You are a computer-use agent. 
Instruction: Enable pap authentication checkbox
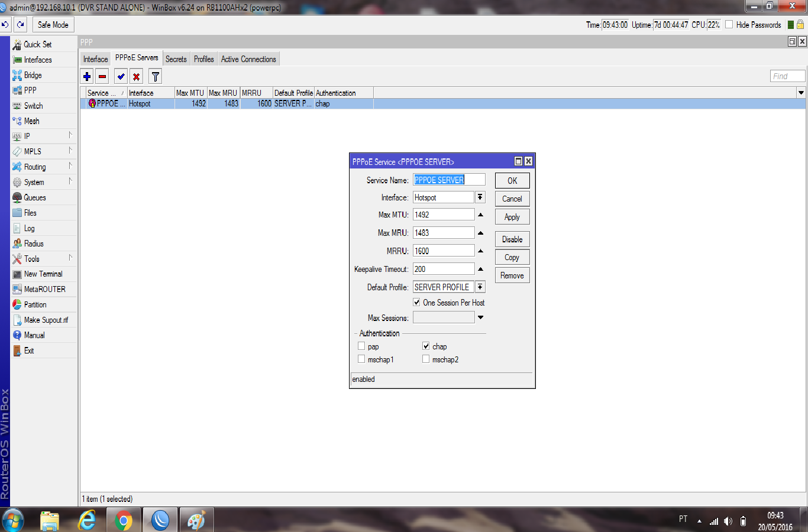[361, 346]
